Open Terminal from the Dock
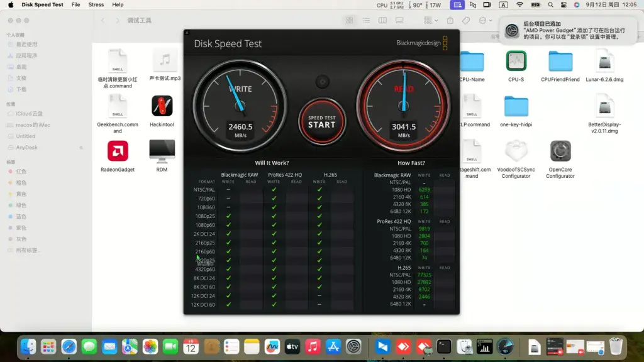Image resolution: width=644 pixels, height=362 pixels. point(444,347)
